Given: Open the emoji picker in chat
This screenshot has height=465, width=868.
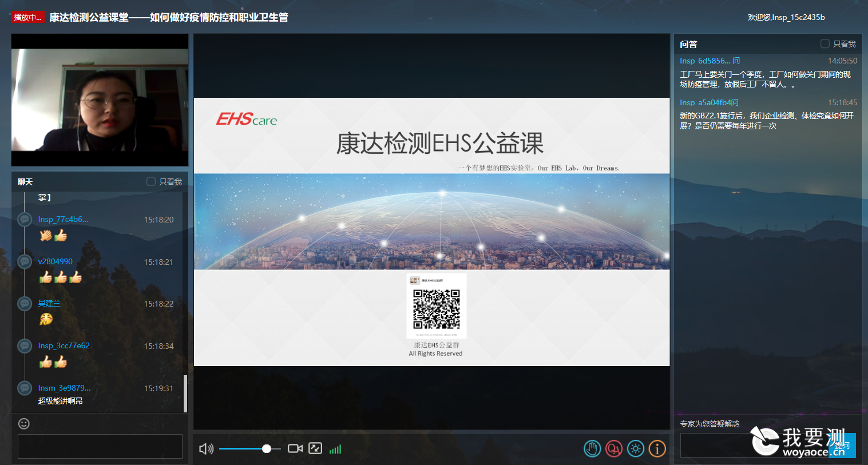Looking at the screenshot, I should click(24, 424).
